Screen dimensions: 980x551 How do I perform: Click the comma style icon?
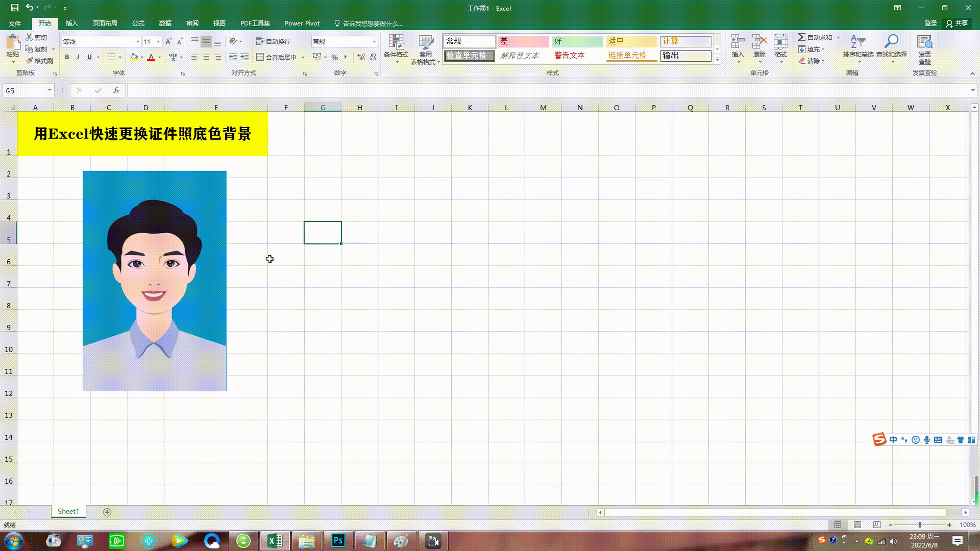[x=345, y=57]
